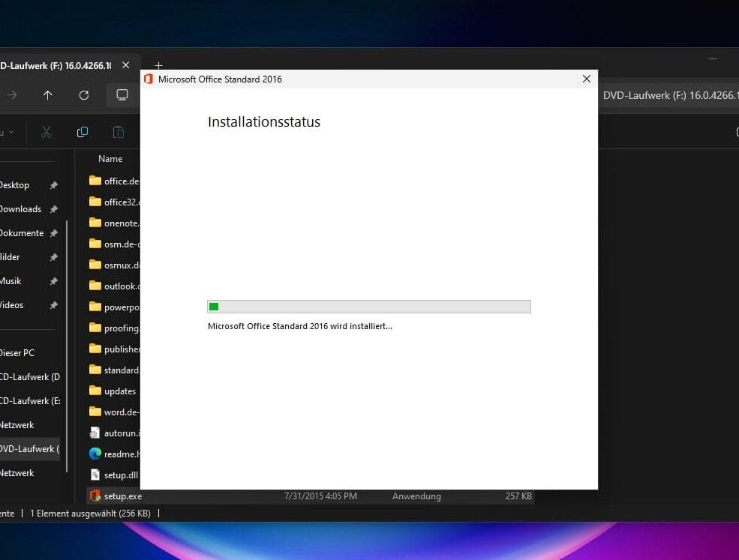Close the Microsoft Office Standard 2016 installer
Image resolution: width=739 pixels, height=560 pixels.
tap(587, 79)
